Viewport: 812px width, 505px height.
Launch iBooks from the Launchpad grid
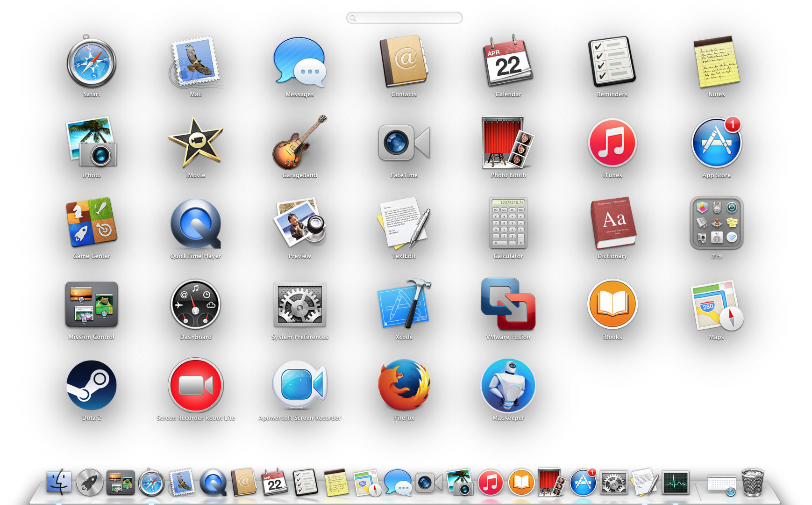click(x=612, y=304)
